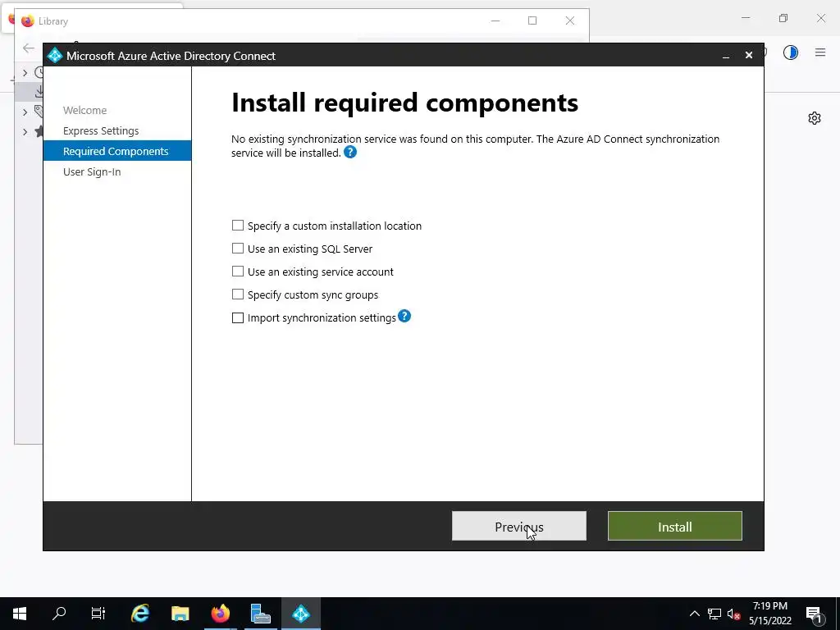Image resolution: width=840 pixels, height=630 pixels.
Task: Click back arrow in the Library window
Action: 29,48
